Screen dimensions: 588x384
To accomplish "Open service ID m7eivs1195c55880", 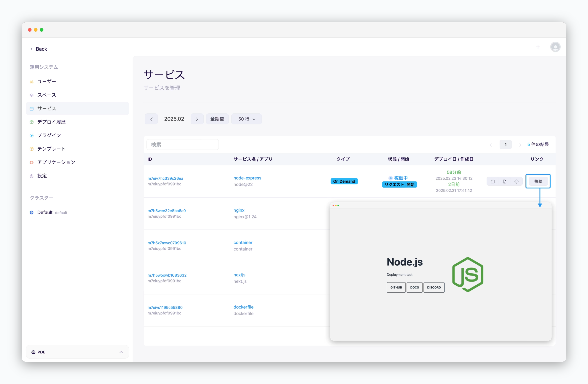I will point(165,307).
